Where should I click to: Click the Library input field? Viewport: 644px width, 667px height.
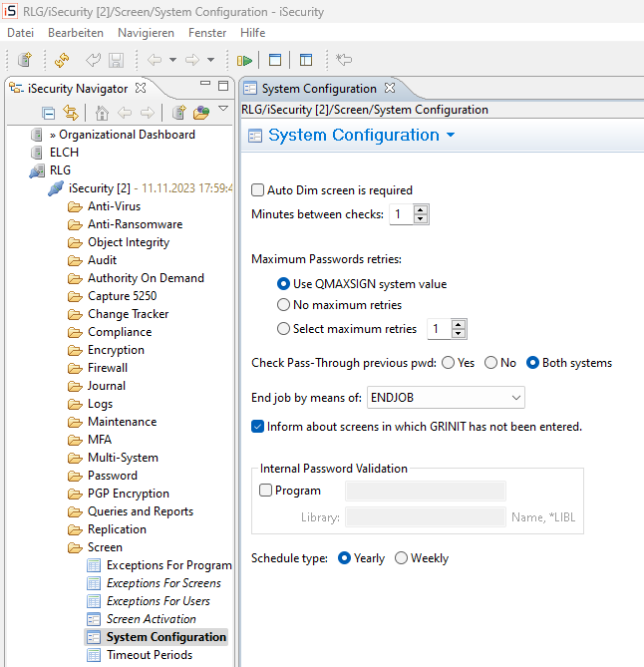pyautogui.click(x=426, y=516)
